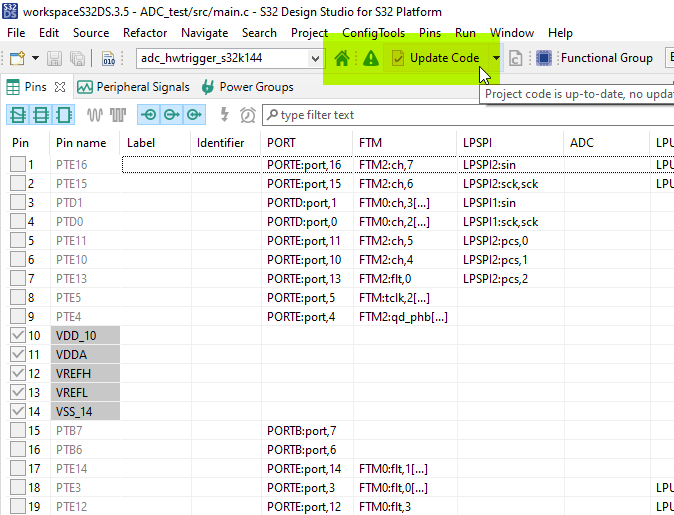Screen dimensions: 674x515
Task: Open the Update Code dropdown arrow
Action: (x=496, y=58)
